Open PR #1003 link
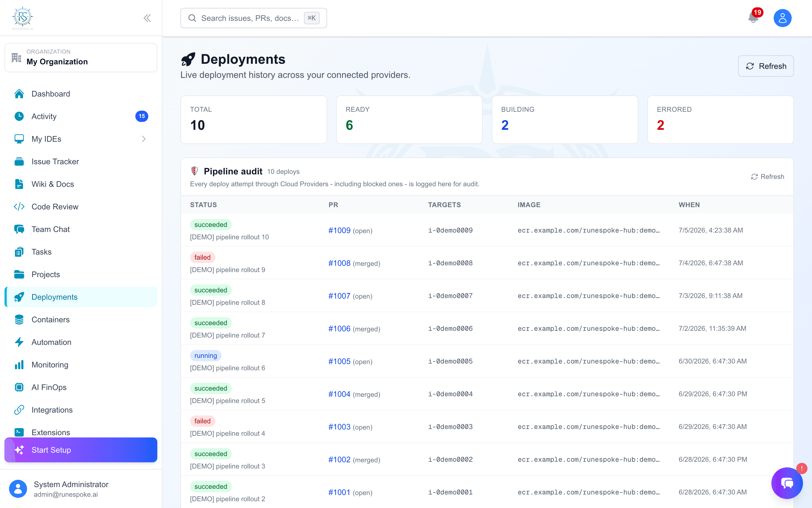812x508 pixels. (339, 427)
